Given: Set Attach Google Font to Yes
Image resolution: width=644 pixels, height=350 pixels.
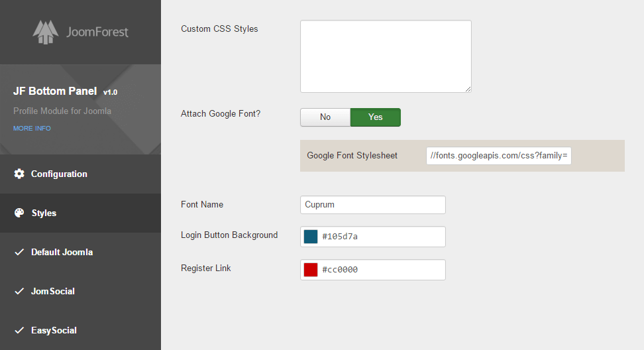Looking at the screenshot, I should click(375, 117).
